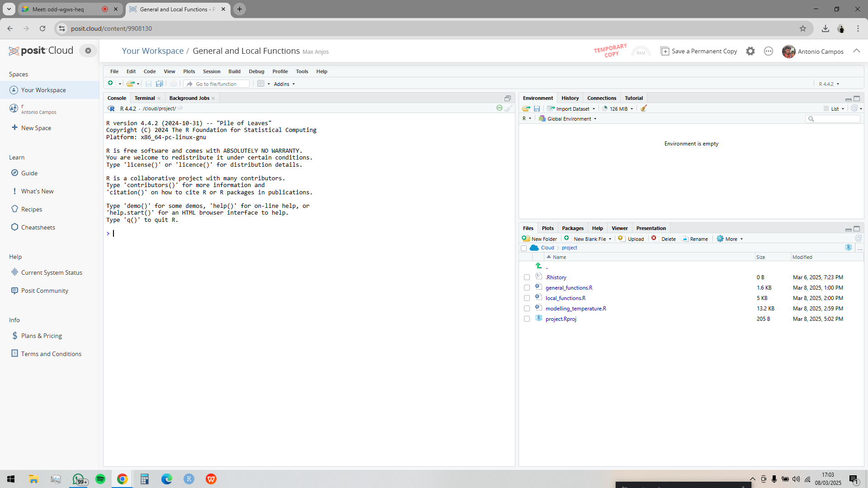Screen dimensions: 868x488
Task: Expand the Global Environment dropdown
Action: 567,118
